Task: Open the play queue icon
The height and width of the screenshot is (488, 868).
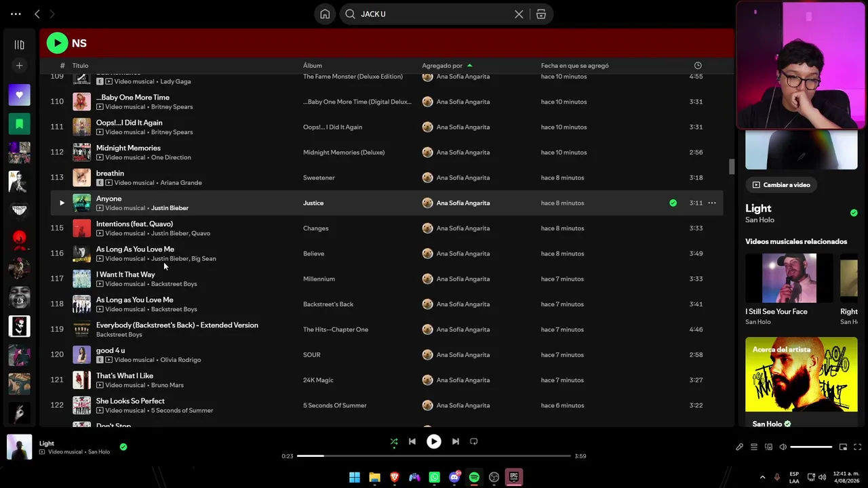Action: 753,447
